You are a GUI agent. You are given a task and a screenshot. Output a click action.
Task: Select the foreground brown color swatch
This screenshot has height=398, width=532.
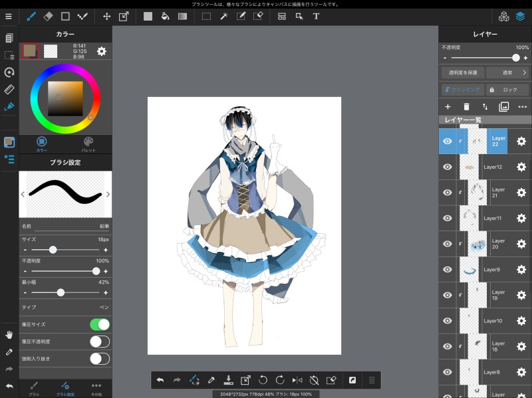29,51
